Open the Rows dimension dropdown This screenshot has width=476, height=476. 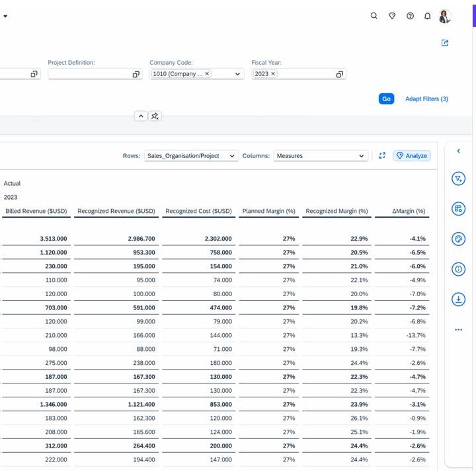[x=231, y=156]
